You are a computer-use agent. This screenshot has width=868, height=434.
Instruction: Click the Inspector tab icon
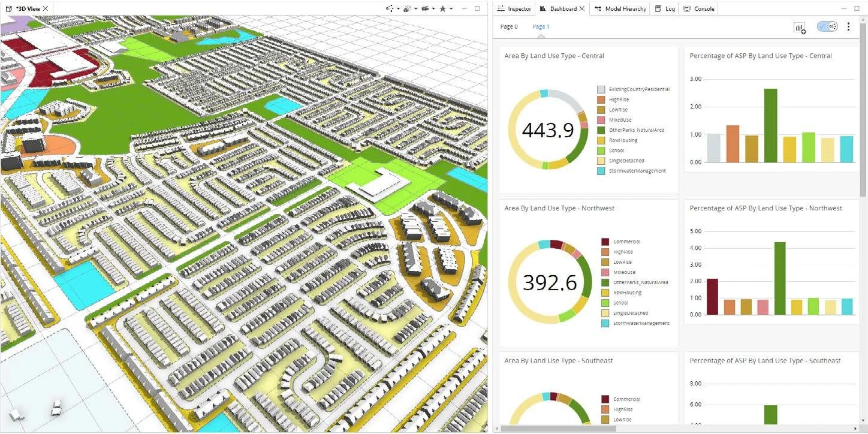tap(501, 8)
